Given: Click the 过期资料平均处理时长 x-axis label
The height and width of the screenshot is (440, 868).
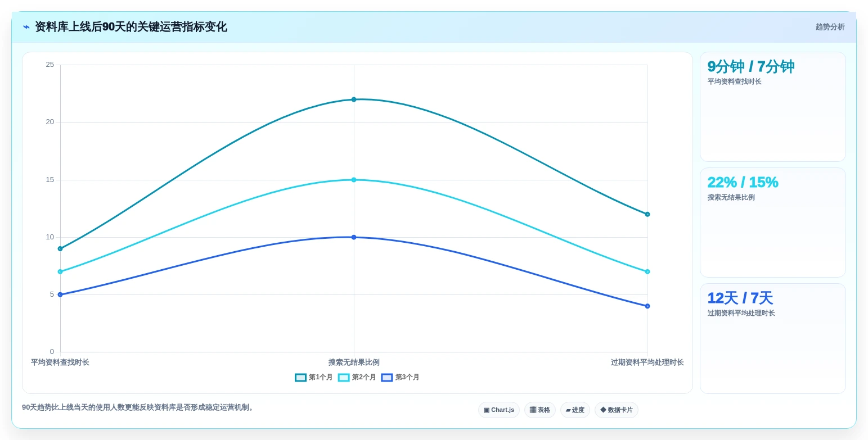Looking at the screenshot, I should [647, 362].
